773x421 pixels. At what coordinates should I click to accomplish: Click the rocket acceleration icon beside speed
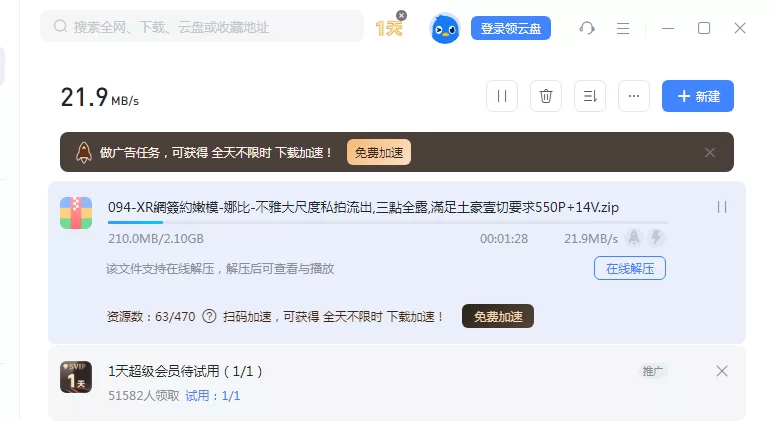pyautogui.click(x=634, y=238)
